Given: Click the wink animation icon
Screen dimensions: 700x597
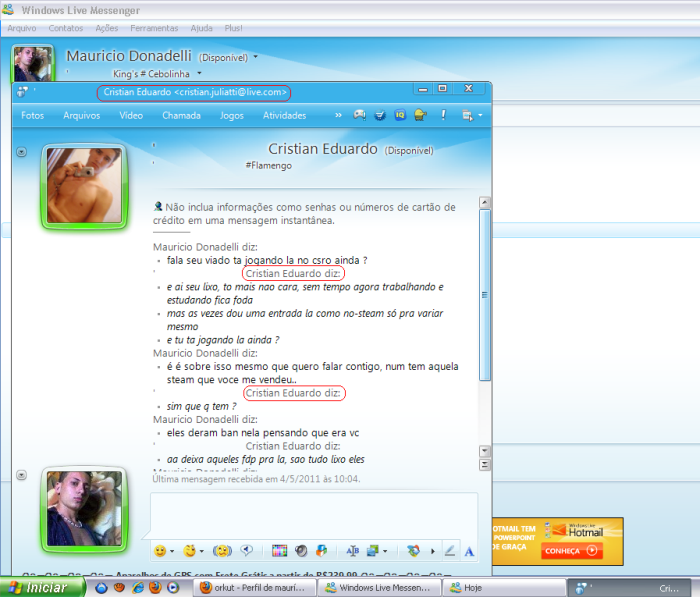Looking at the screenshot, I should pyautogui.click(x=190, y=551).
